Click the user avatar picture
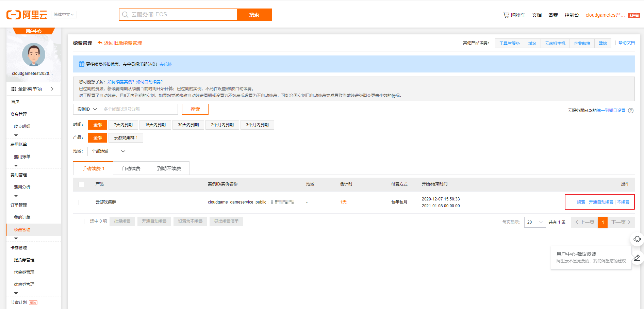Viewport: 644px width, 309px height. (34, 54)
